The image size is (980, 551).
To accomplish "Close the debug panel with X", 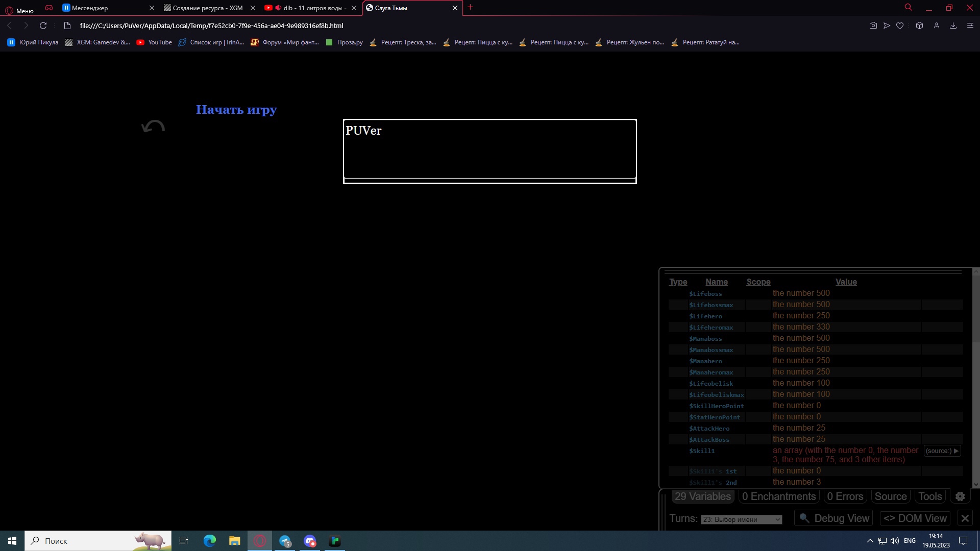I will pyautogui.click(x=965, y=518).
